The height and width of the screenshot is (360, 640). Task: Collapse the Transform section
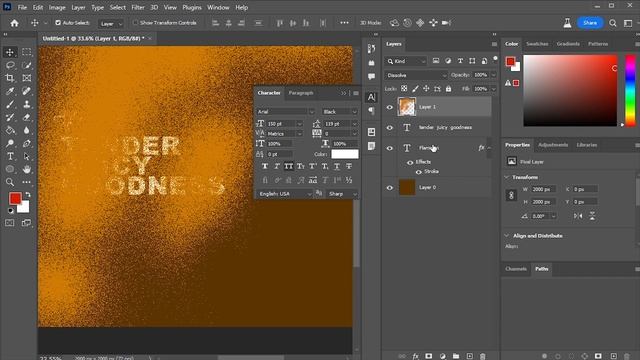pos(507,177)
